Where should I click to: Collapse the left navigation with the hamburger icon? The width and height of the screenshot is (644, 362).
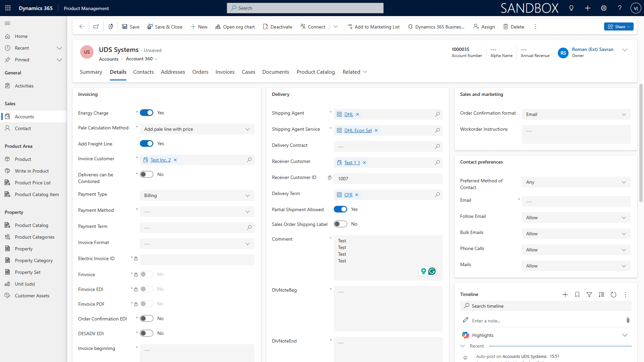pos(7,23)
